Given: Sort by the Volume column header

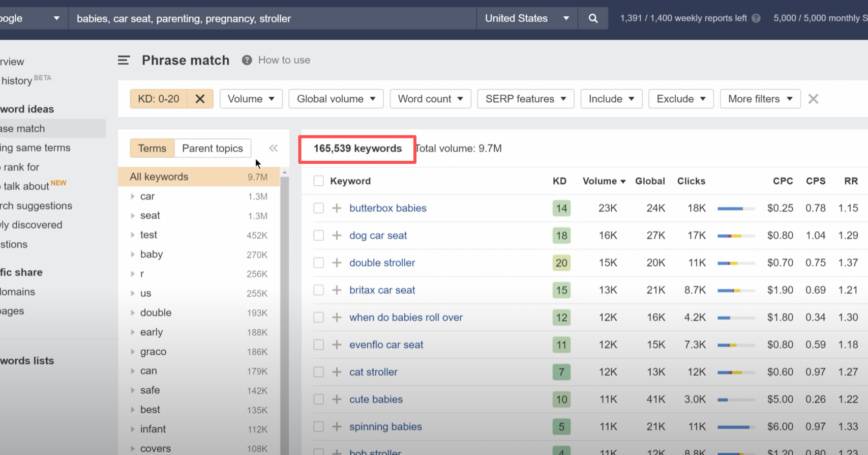Looking at the screenshot, I should [604, 181].
